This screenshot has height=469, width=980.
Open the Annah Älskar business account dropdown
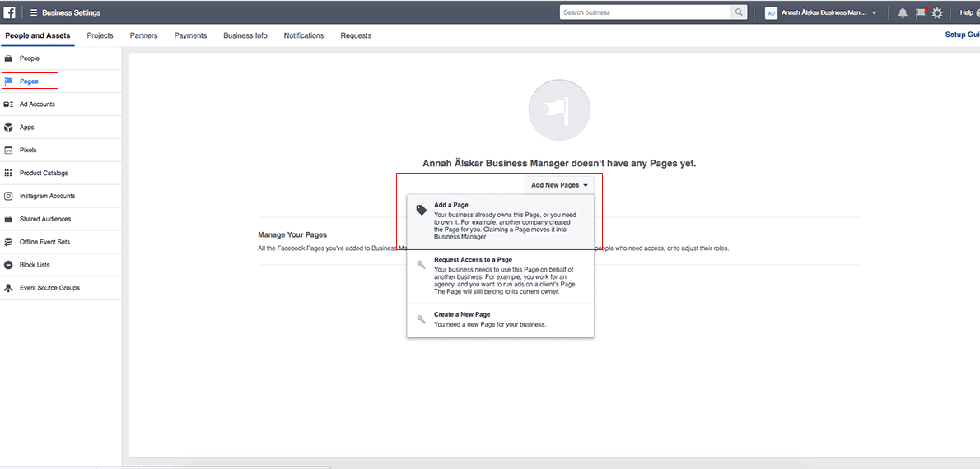coord(821,12)
